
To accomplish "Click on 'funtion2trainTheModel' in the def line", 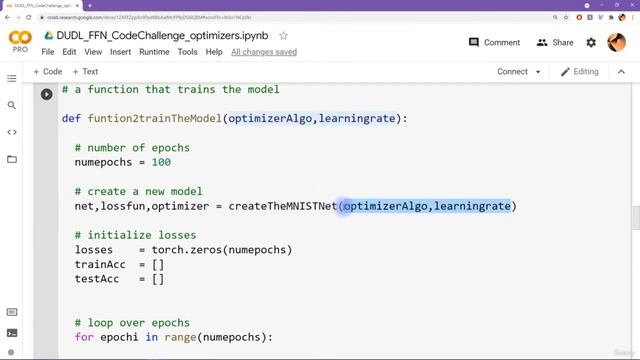I will point(154,119).
